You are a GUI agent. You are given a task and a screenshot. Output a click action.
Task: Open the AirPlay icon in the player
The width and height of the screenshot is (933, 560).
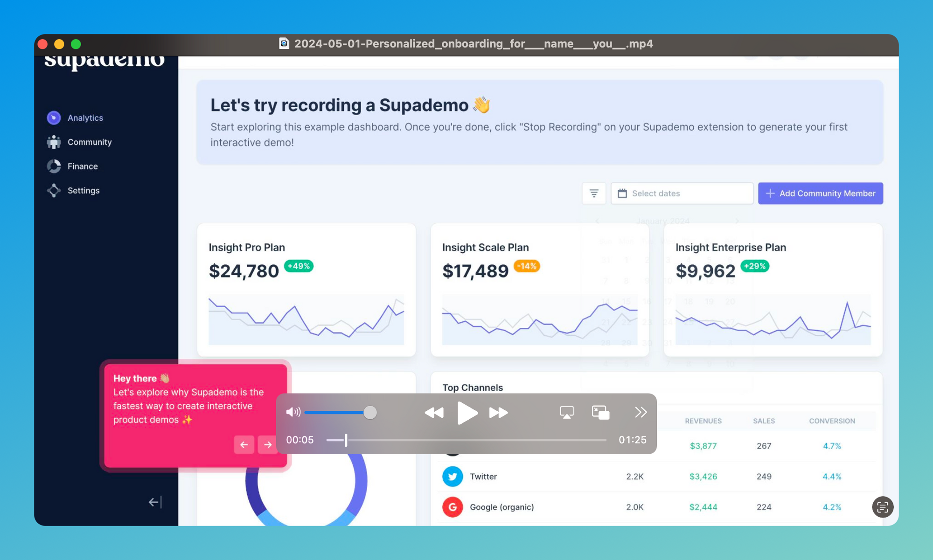(567, 412)
